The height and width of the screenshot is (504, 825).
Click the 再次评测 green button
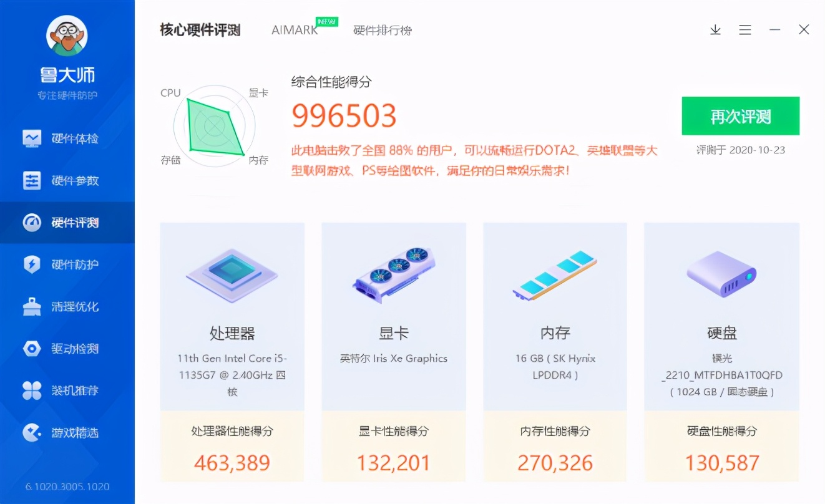[740, 115]
